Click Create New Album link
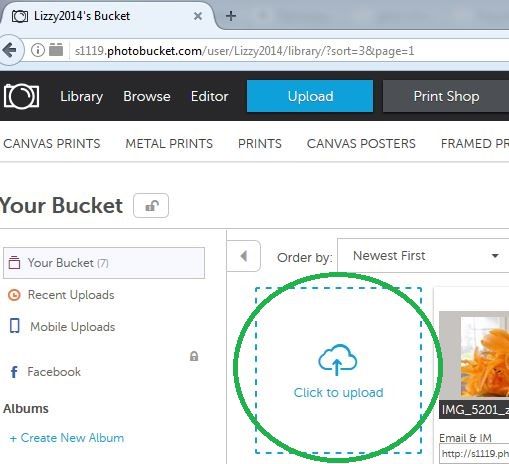The height and width of the screenshot is (464, 509). coord(67,438)
